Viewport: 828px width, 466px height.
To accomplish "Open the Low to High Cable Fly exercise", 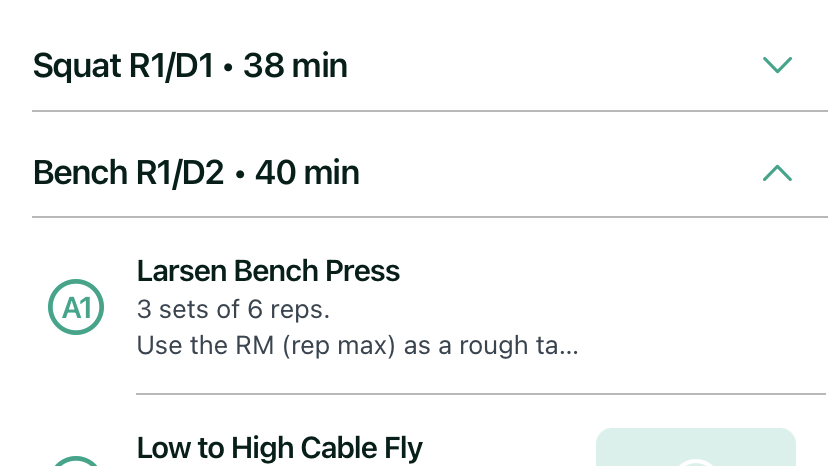I will click(x=280, y=448).
